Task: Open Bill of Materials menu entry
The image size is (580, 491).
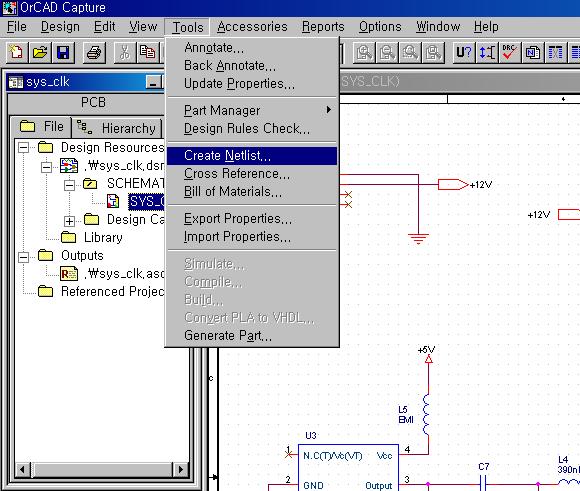Action: 252,192
